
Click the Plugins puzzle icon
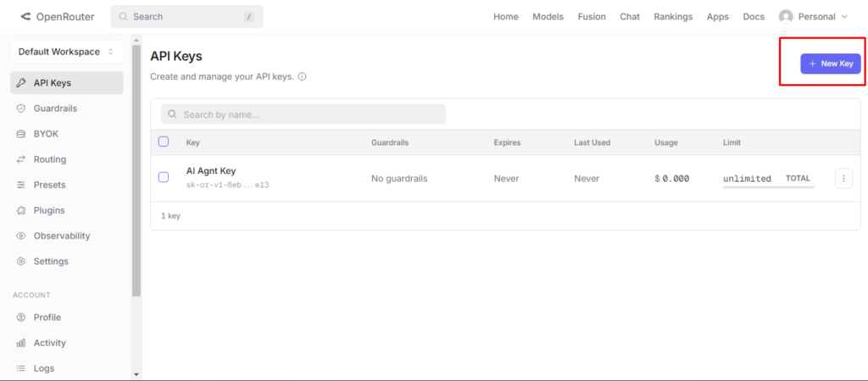[x=21, y=210]
